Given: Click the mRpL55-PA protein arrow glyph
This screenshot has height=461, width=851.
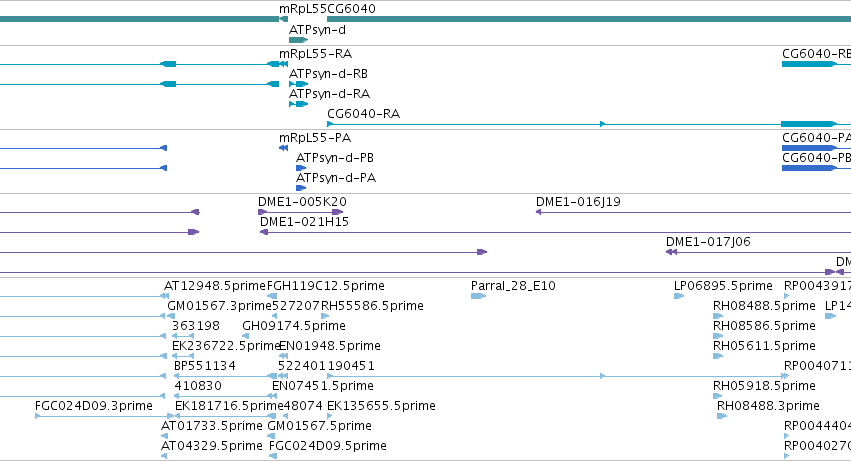Looking at the screenshot, I should 283,148.
